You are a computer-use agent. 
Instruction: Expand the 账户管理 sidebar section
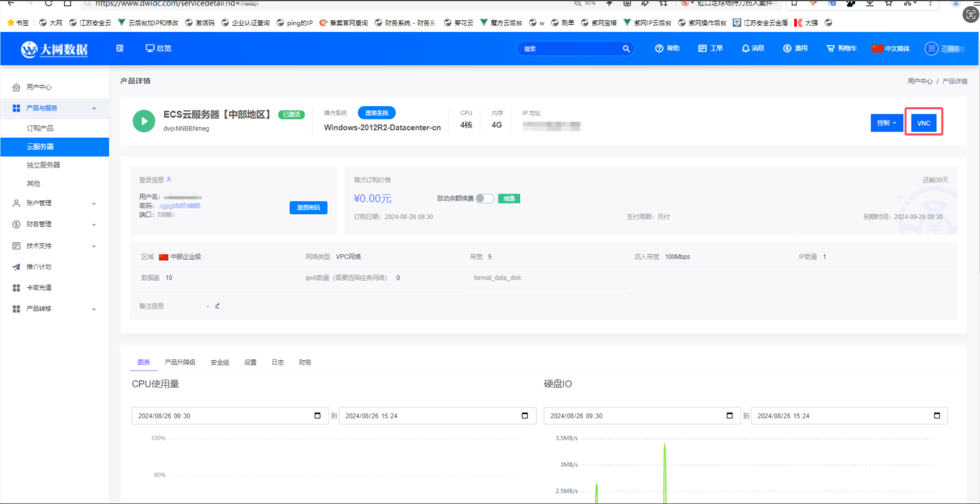click(54, 203)
